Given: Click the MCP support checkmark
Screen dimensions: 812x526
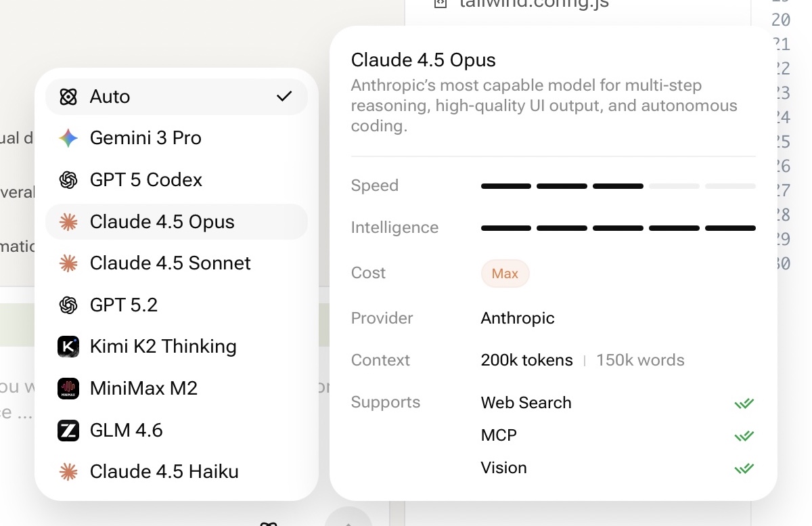Looking at the screenshot, I should [x=744, y=436].
